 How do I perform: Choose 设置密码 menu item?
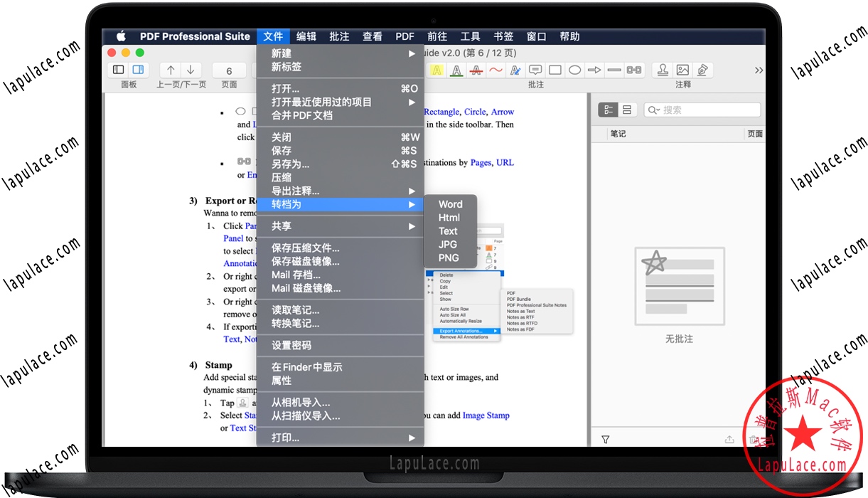[x=340, y=345]
